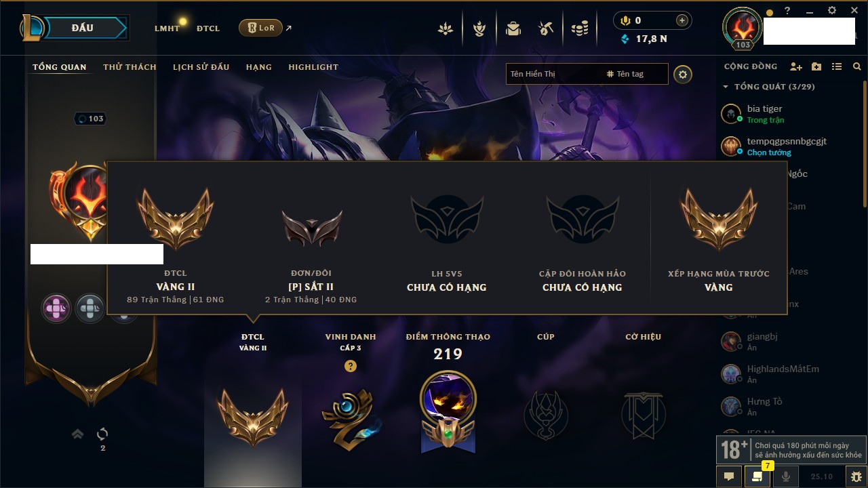Click the ĐẤU play button
The image size is (868, 488).
[x=83, y=28]
